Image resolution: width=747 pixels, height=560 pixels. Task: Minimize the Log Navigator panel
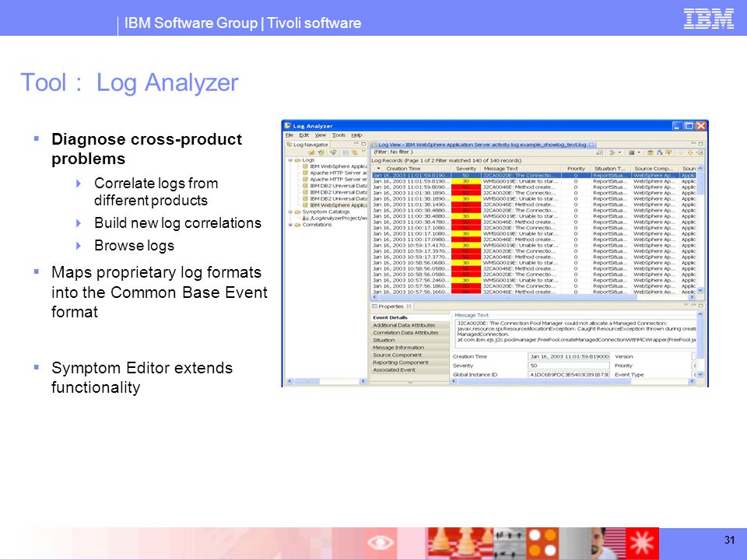click(356, 143)
